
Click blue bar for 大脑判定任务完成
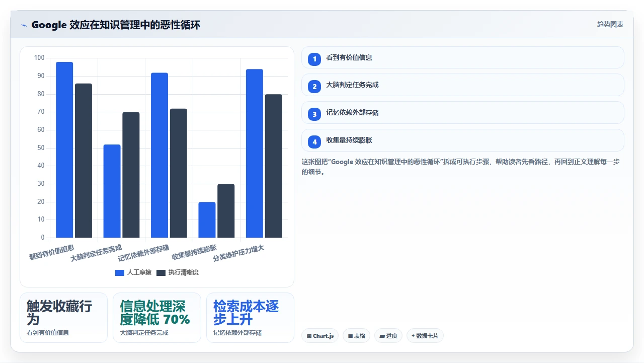click(x=112, y=191)
